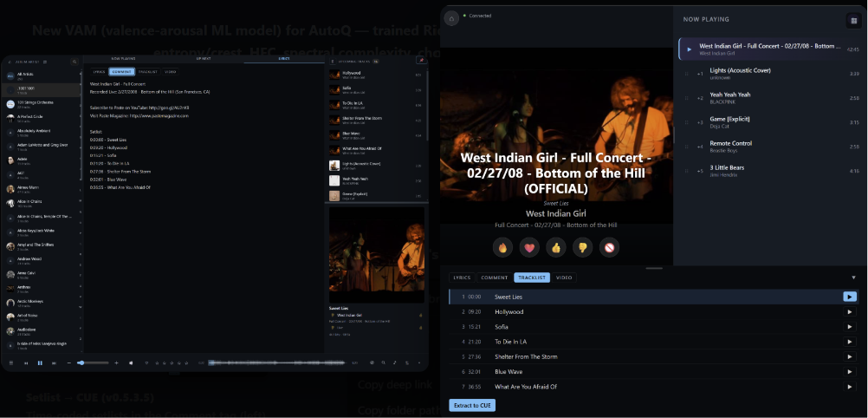This screenshot has width=868, height=418.
Task: Play What Are You Afraid Of chapter
Action: pos(850,387)
